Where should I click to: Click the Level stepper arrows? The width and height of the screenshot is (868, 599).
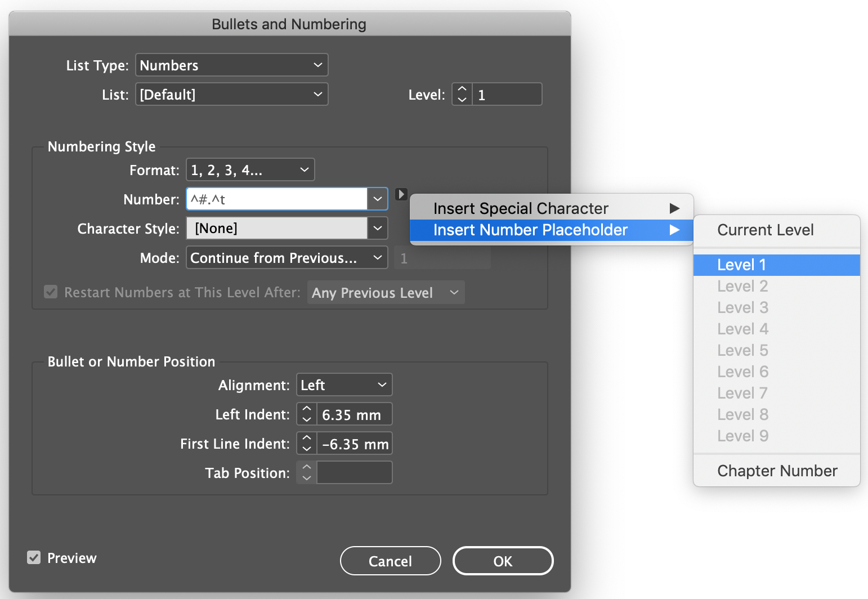(462, 94)
